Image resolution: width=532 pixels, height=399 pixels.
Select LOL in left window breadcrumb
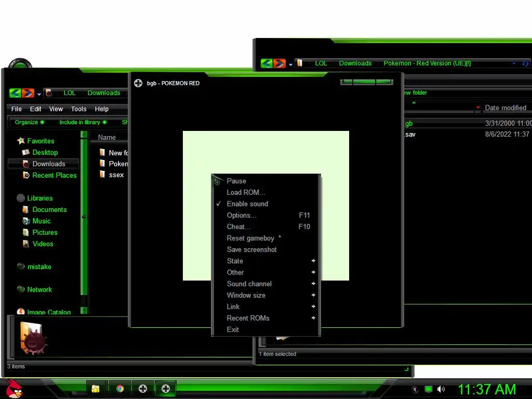70,93
